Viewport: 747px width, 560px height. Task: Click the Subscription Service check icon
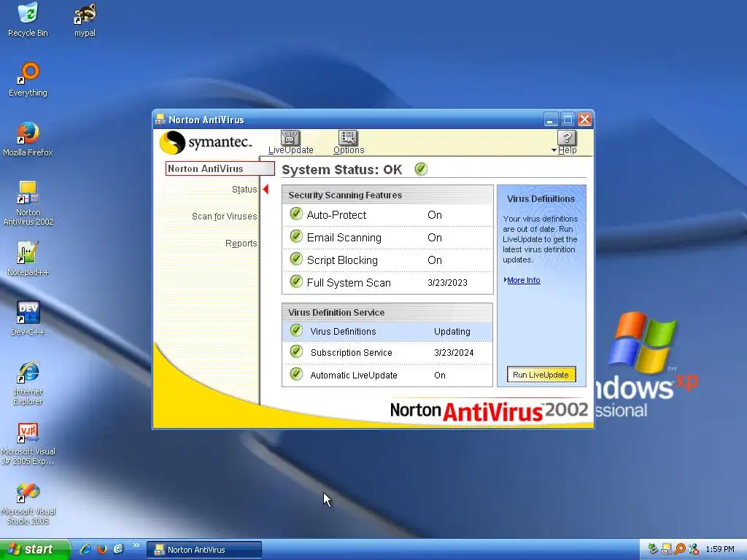(296, 351)
